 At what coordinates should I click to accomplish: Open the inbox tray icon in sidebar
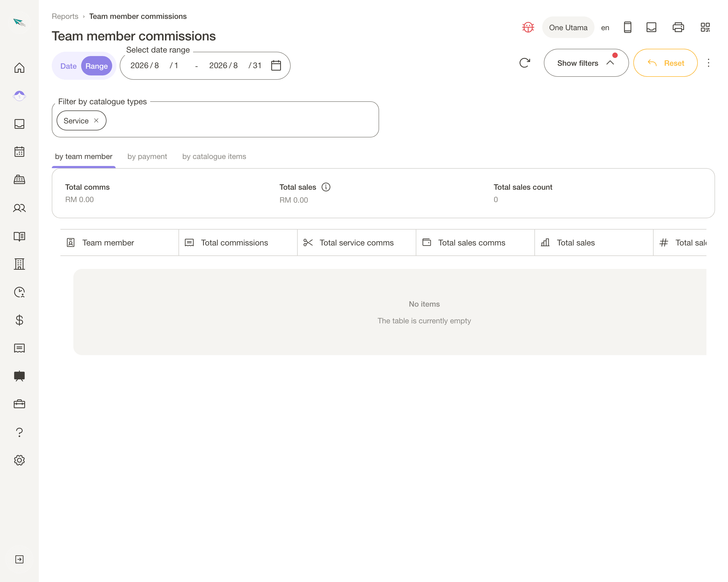coord(19,124)
